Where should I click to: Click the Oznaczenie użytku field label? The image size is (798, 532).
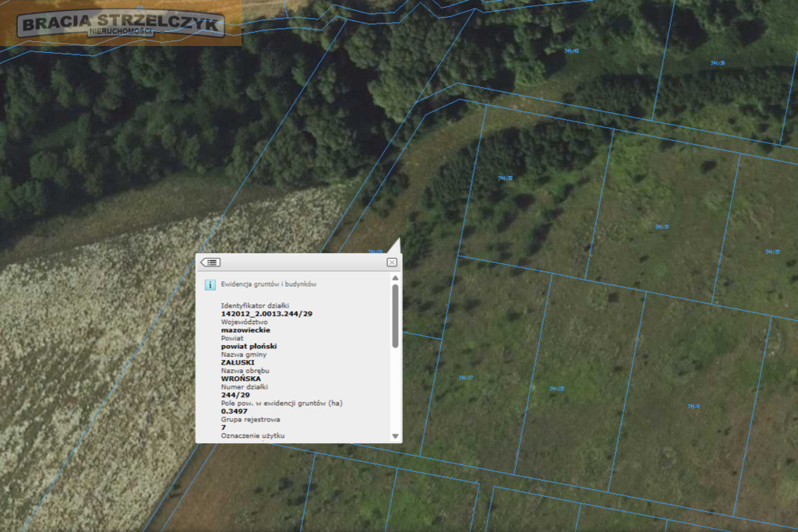click(x=253, y=436)
